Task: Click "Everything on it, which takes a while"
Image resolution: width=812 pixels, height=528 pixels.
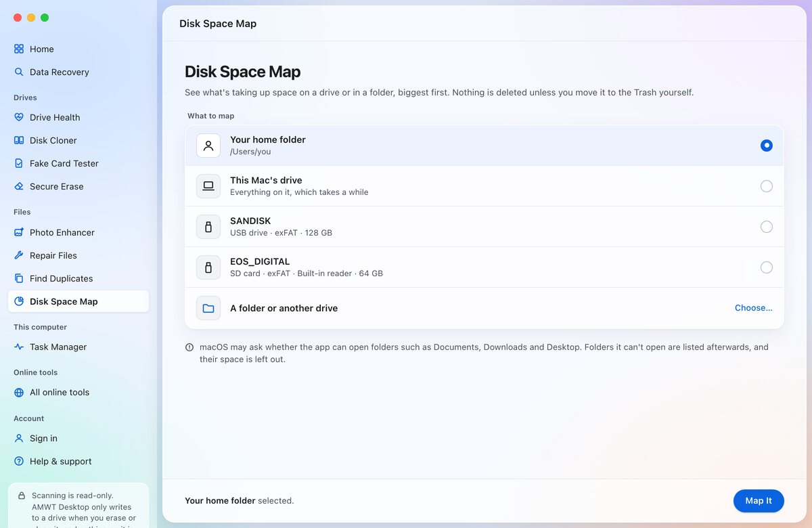Action: click(x=299, y=192)
